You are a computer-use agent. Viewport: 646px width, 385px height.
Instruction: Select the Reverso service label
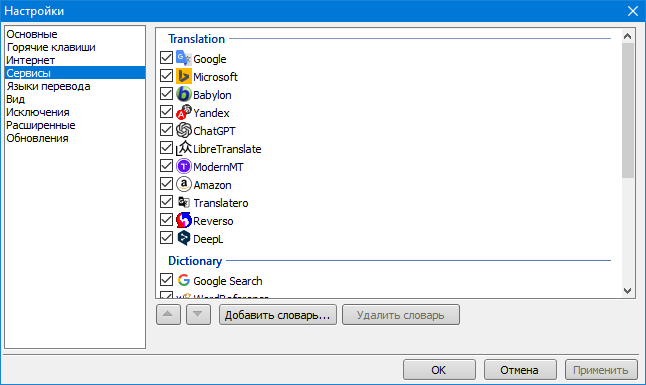pyautogui.click(x=213, y=221)
